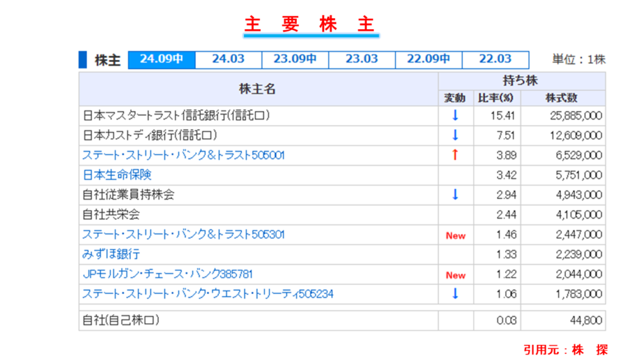Screen dimensions: 644x363
Task: Click share count 2,239,000
Action: pyautogui.click(x=579, y=255)
